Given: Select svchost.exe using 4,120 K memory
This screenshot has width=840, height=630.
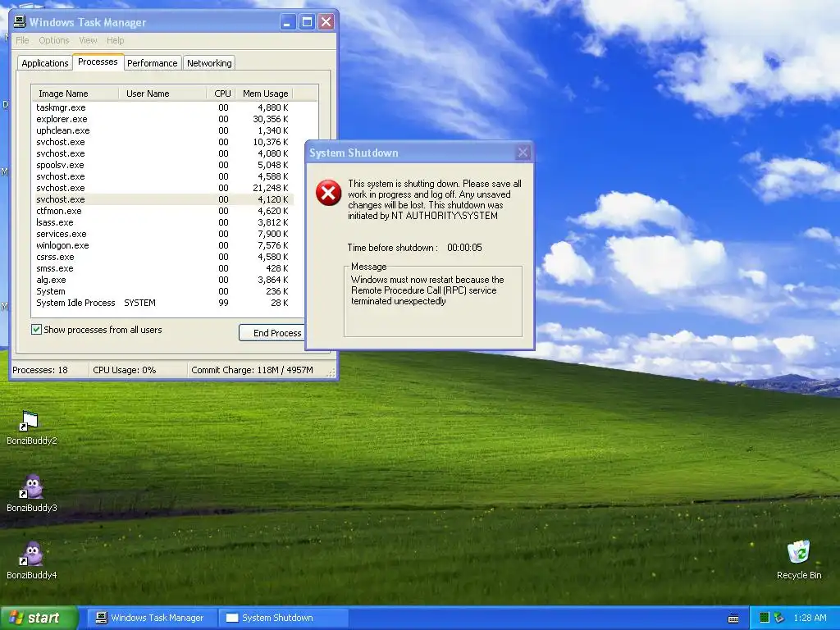Looking at the screenshot, I should click(162, 199).
